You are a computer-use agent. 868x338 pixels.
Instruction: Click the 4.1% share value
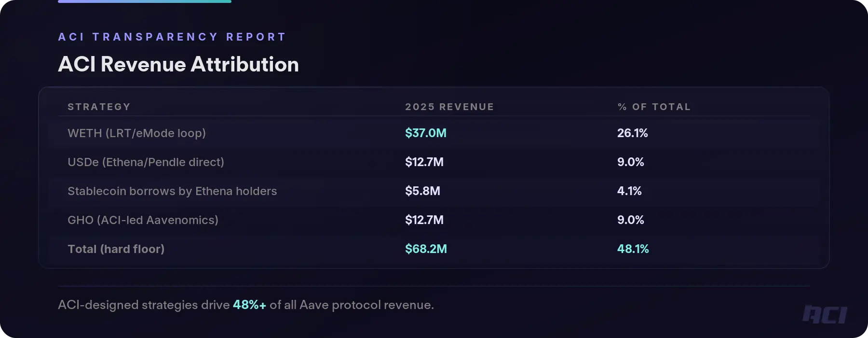pyautogui.click(x=629, y=191)
